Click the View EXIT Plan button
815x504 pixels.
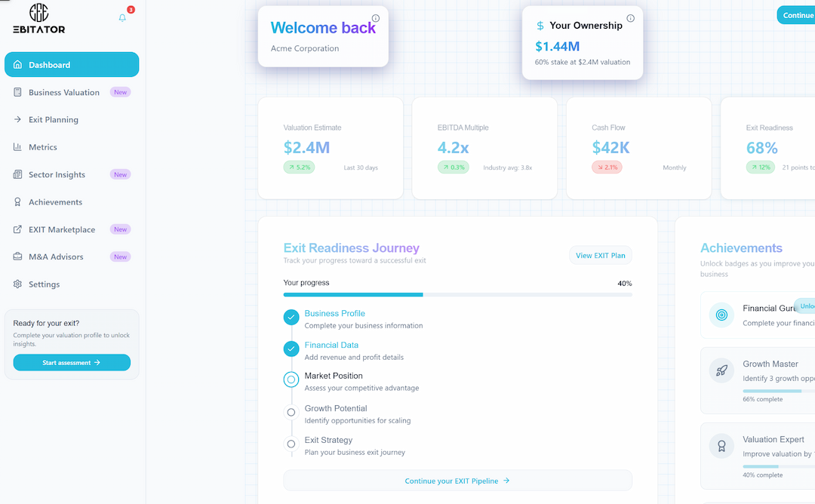[601, 255]
